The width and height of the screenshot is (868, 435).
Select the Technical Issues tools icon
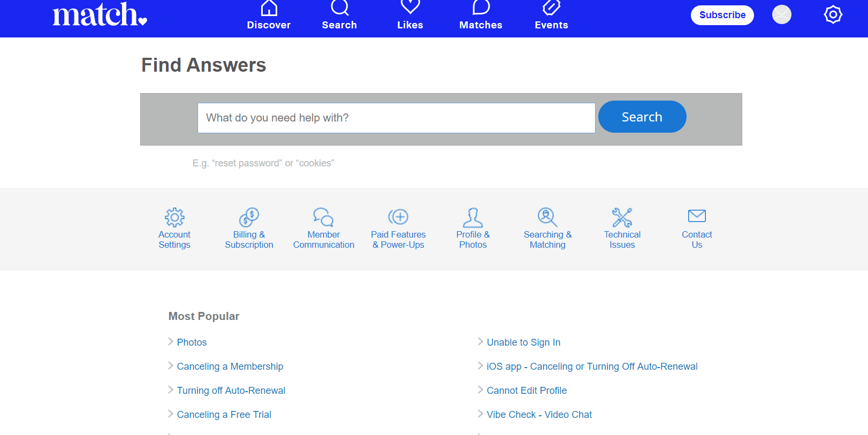tap(622, 217)
